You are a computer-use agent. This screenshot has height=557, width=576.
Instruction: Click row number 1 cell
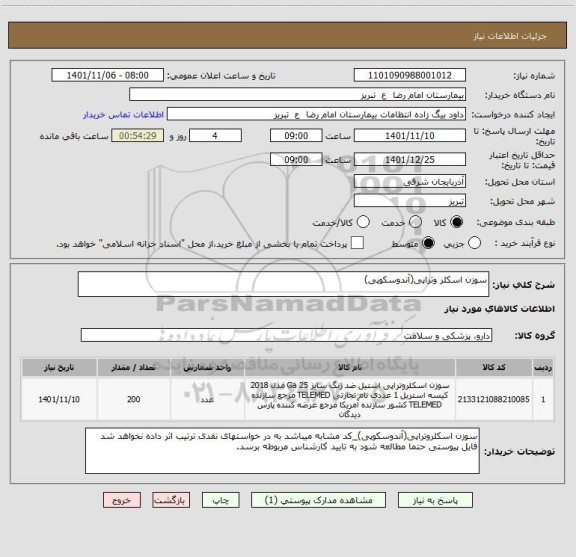(x=543, y=399)
